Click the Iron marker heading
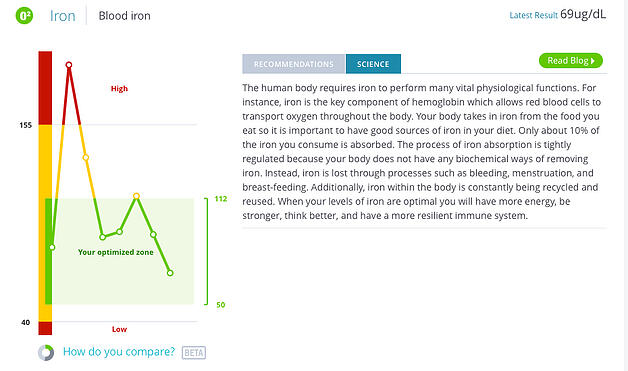Image resolution: width=628 pixels, height=371 pixels. click(62, 16)
